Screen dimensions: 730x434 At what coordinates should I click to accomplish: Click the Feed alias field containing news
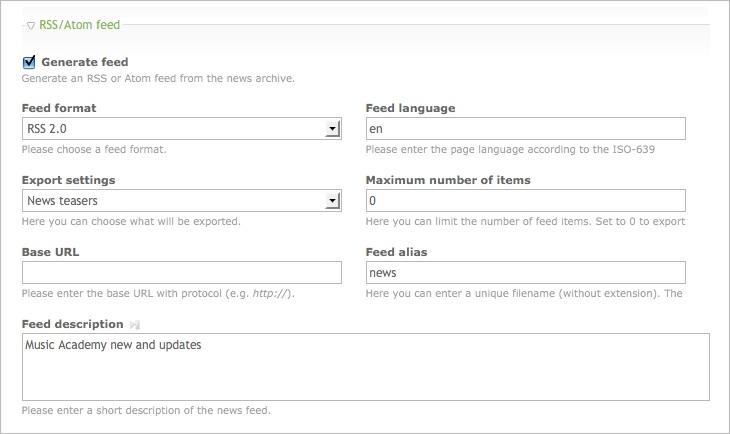(x=526, y=272)
